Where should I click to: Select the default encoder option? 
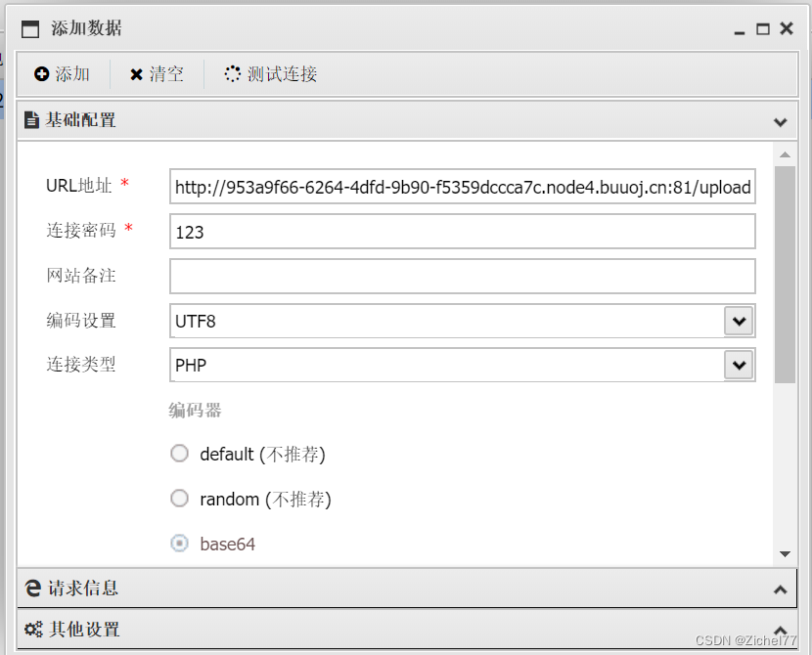click(x=179, y=453)
